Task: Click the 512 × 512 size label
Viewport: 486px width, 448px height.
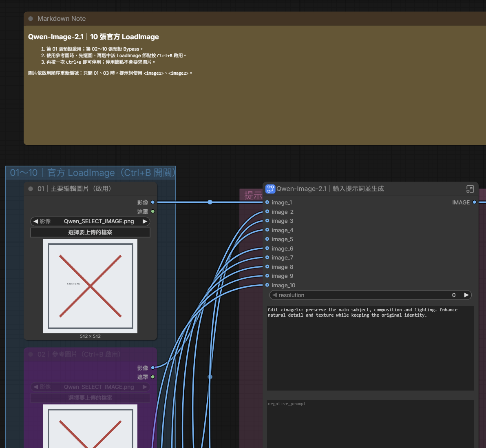Action: click(x=90, y=336)
